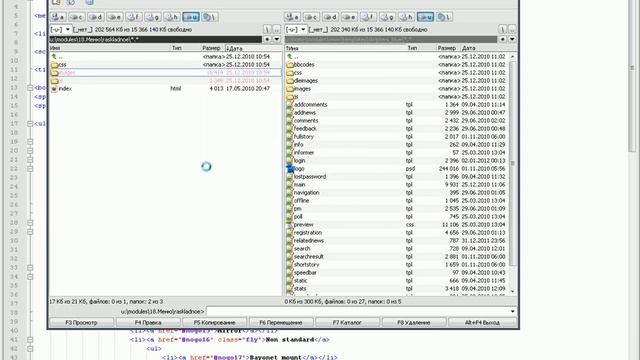Click the left panel path bar
This screenshot has width=640, height=360.
[156, 39]
